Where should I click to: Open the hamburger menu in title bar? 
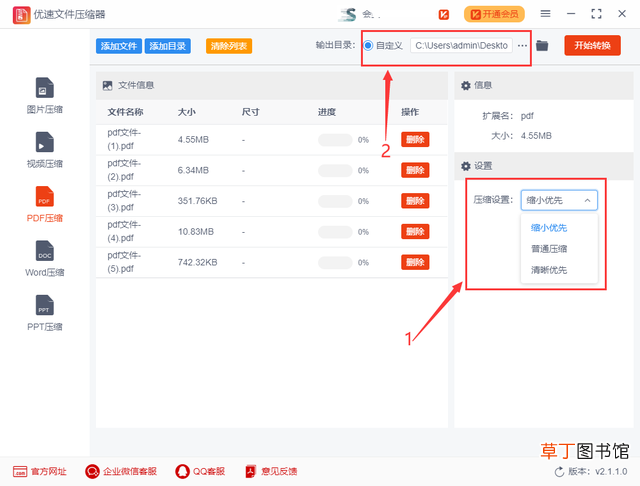[545, 13]
